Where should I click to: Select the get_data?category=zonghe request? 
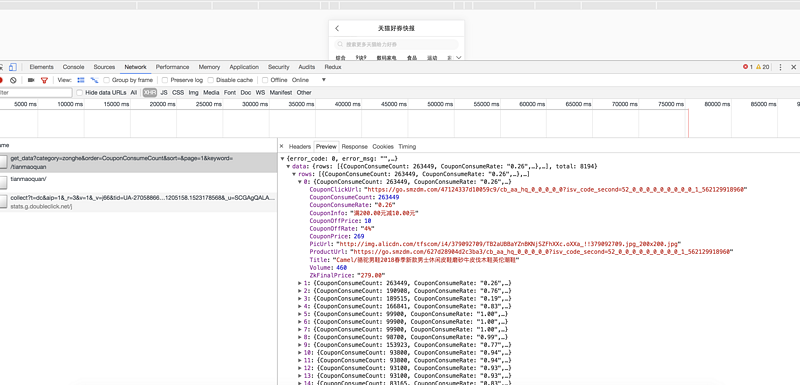pyautogui.click(x=139, y=162)
